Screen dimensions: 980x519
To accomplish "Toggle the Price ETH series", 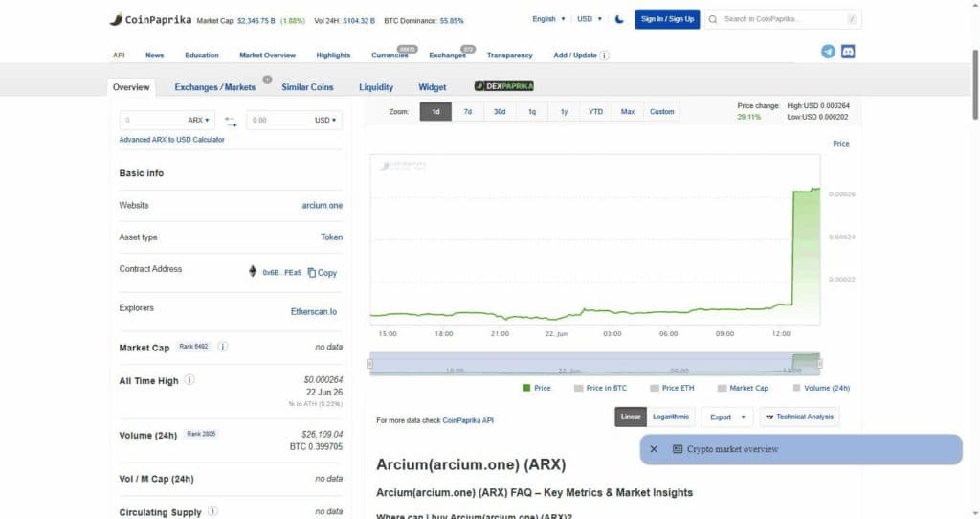I will (x=672, y=388).
